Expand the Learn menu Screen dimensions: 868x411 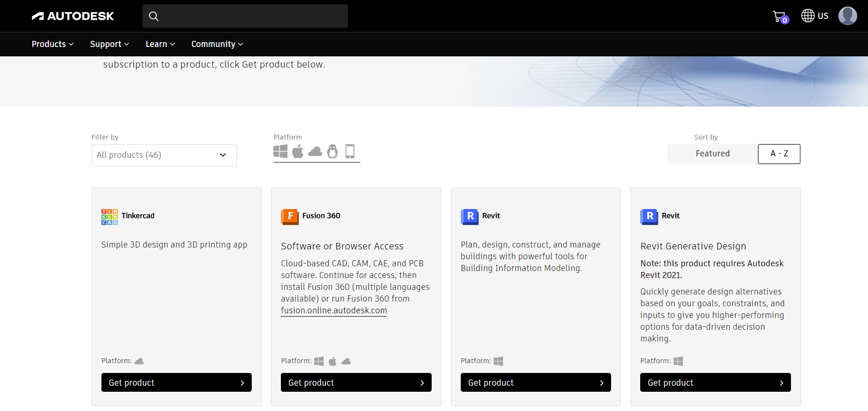tap(160, 44)
